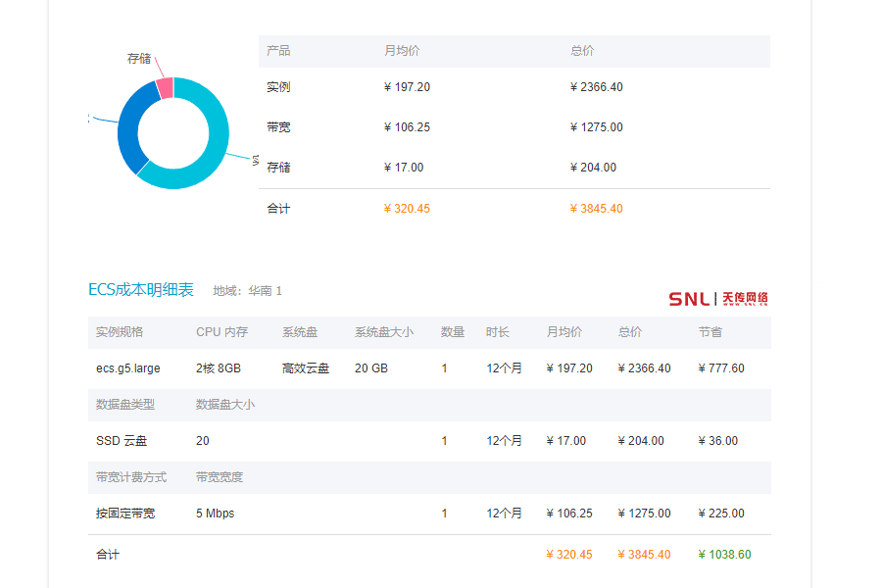
Task: Select the ECS成本明细表 heading
Action: 141,290
